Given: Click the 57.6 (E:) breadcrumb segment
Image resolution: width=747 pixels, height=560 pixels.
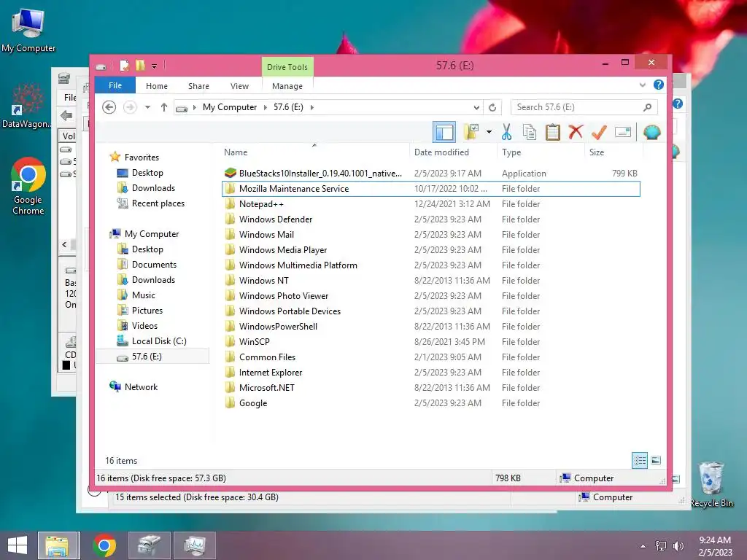Looking at the screenshot, I should click(x=288, y=107).
